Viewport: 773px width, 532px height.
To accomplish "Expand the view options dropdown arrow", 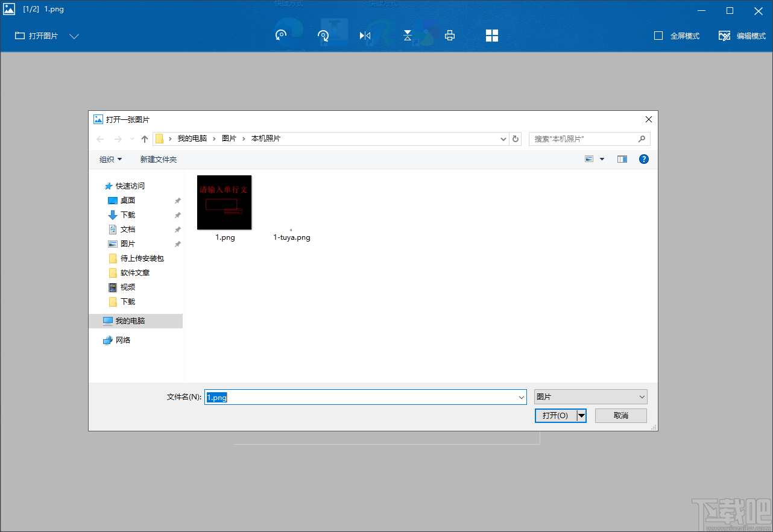I will tap(602, 159).
